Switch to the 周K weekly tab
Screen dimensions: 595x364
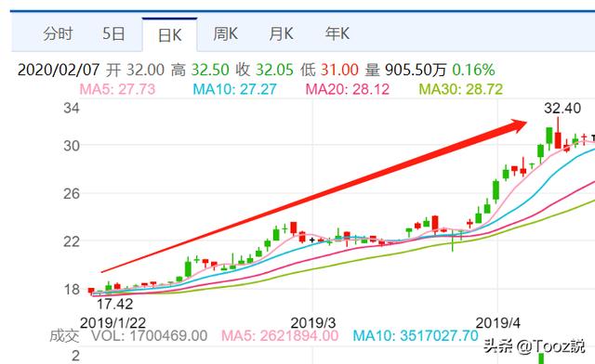click(x=225, y=34)
